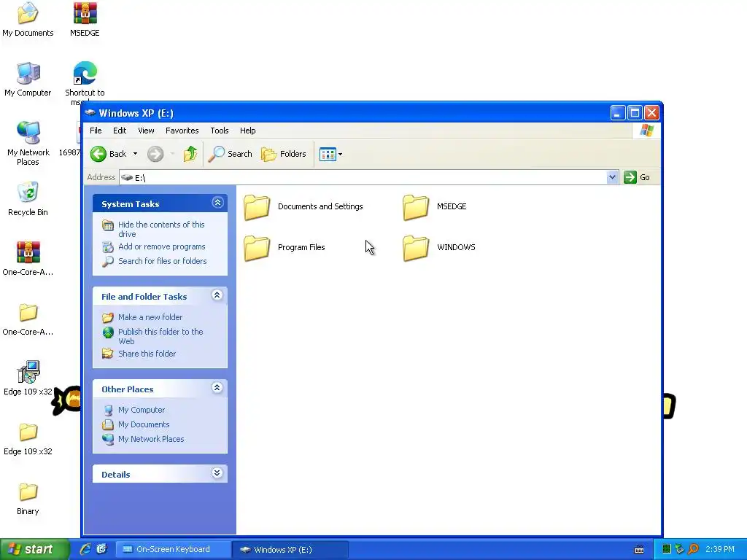Toggle the Folders pane button

(x=284, y=154)
